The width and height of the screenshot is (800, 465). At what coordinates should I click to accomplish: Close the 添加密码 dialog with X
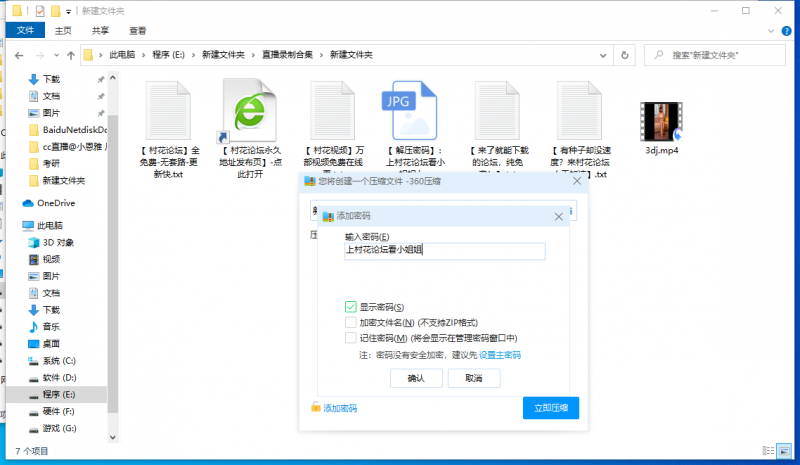558,215
